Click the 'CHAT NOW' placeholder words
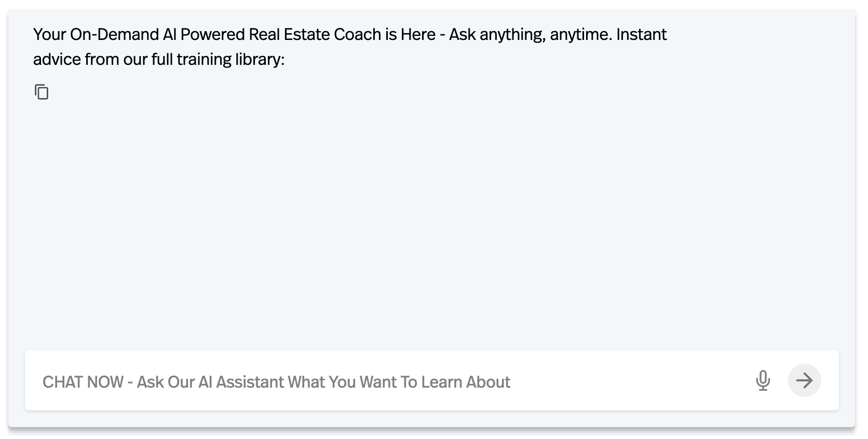 (x=83, y=382)
